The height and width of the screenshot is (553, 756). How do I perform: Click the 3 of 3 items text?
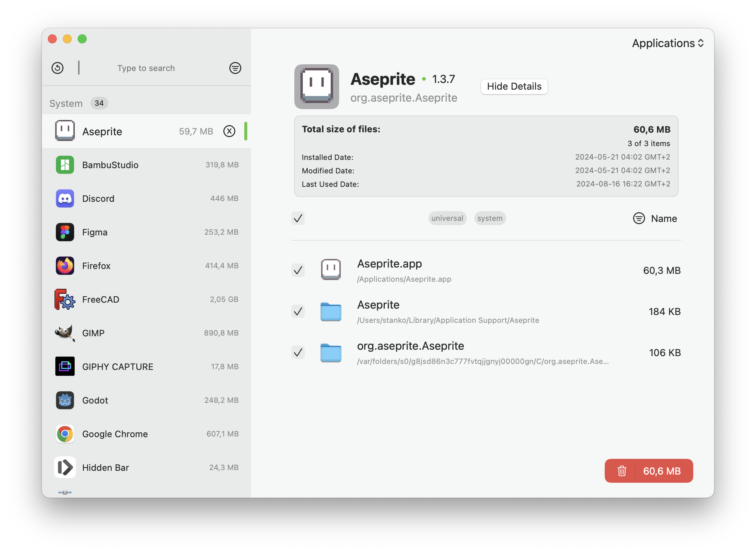click(x=649, y=143)
